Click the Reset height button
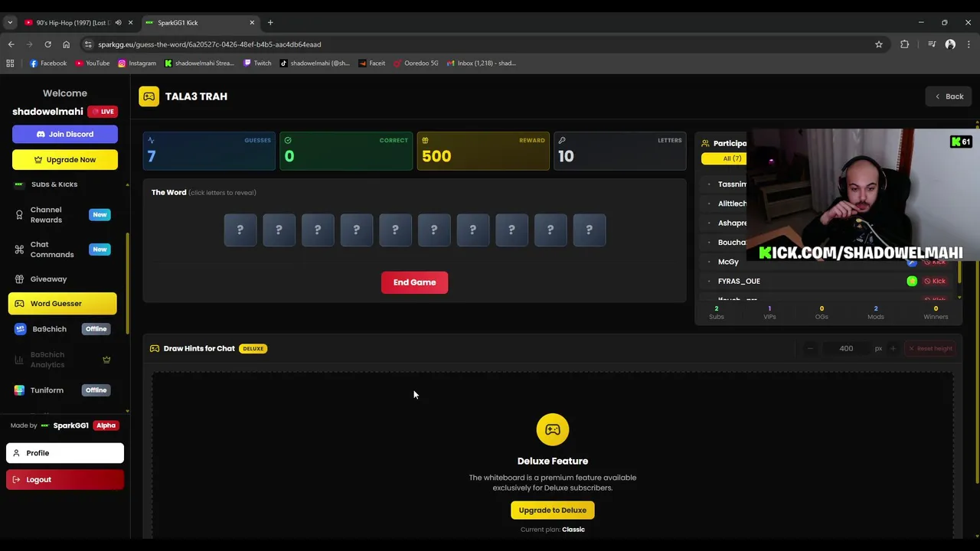980x551 pixels. (930, 348)
